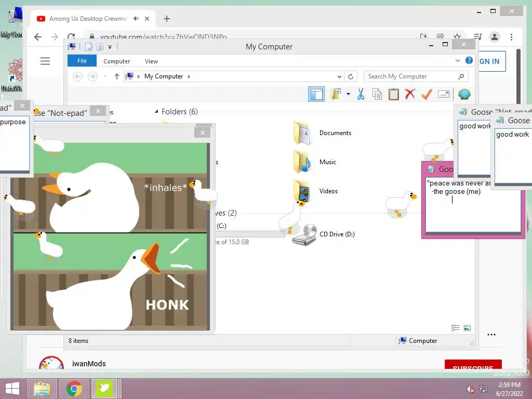The width and height of the screenshot is (532, 399).
Task: Click the Copy icon in Explorer toolbar
Action: pyautogui.click(x=377, y=94)
